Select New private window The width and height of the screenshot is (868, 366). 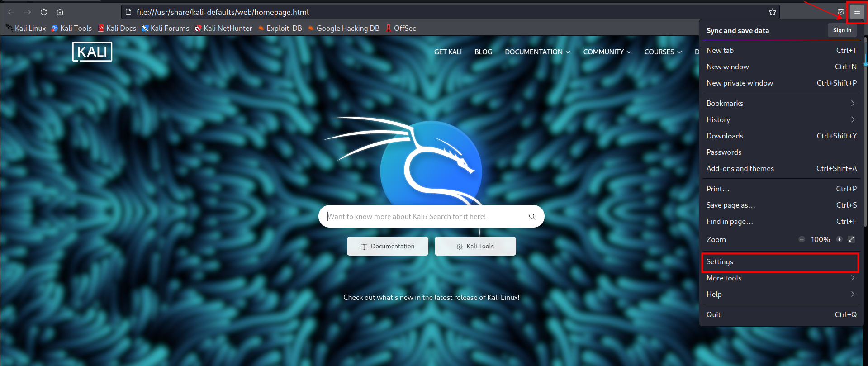tap(782, 83)
